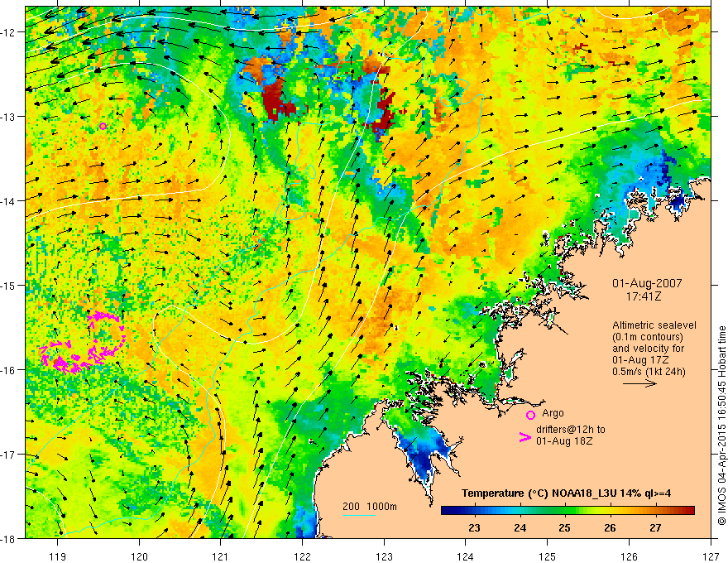Click the colorbar label '24'
The height and width of the screenshot is (563, 728).
pyautogui.click(x=520, y=528)
